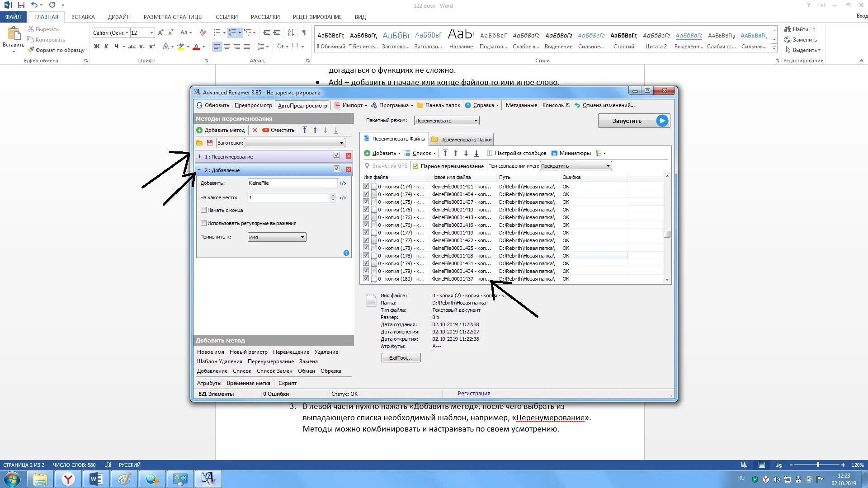Collapse the Добавление method
This screenshot has width=868, height=488.
pos(199,170)
